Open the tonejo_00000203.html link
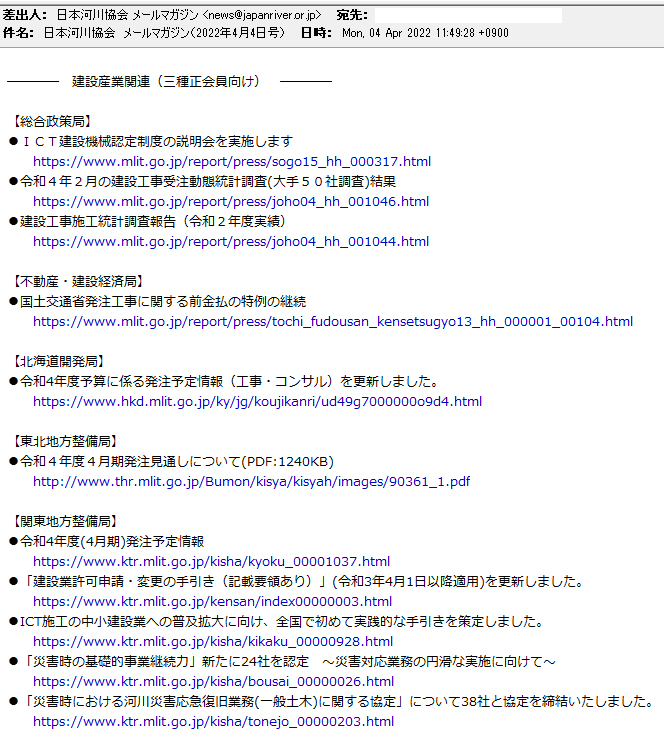Viewport: 664px width, 732px height. point(213,721)
